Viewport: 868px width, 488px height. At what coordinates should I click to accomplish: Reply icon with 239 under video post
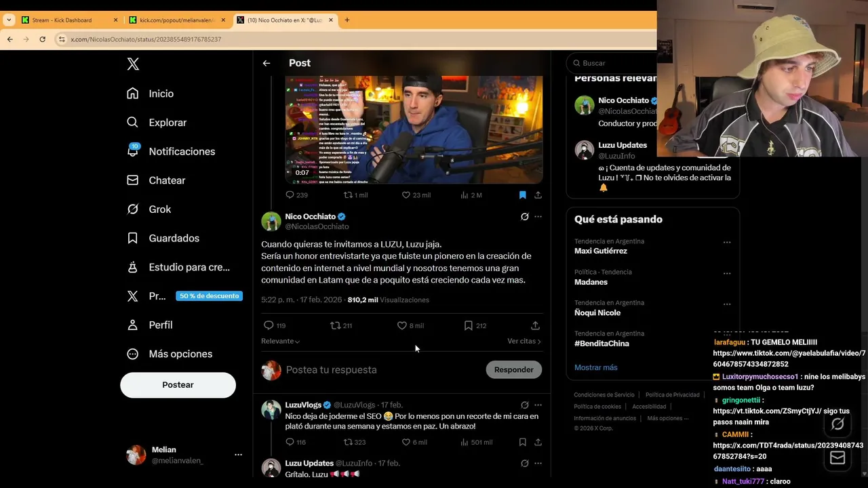pos(296,195)
